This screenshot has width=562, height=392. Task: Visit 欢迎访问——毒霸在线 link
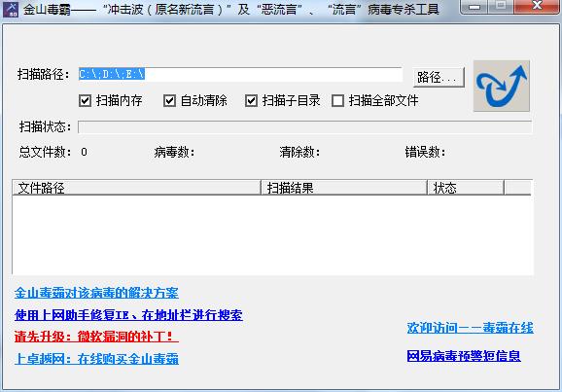coord(471,328)
